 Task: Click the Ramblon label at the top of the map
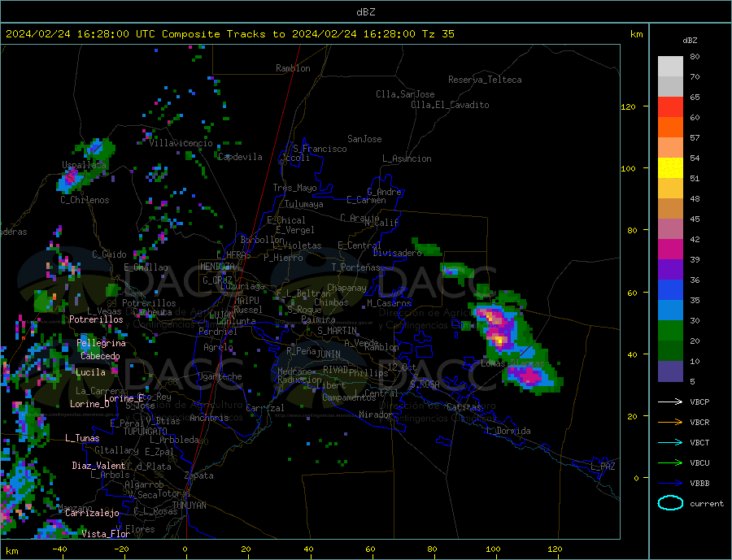tap(293, 68)
